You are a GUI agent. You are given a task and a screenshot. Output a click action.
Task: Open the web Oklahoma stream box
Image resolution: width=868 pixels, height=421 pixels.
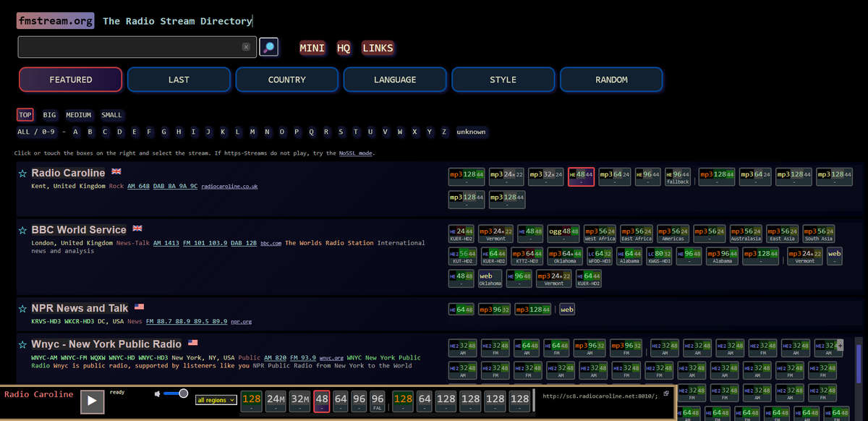[x=490, y=278]
